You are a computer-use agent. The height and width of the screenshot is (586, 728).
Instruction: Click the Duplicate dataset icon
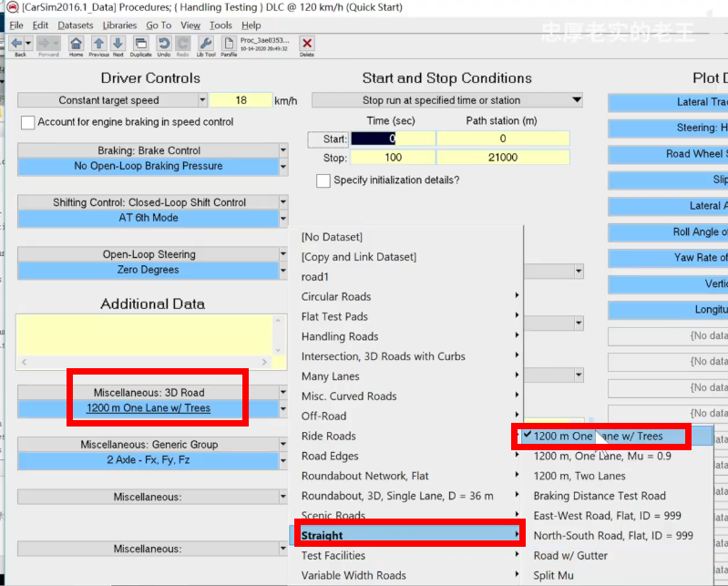(140, 44)
